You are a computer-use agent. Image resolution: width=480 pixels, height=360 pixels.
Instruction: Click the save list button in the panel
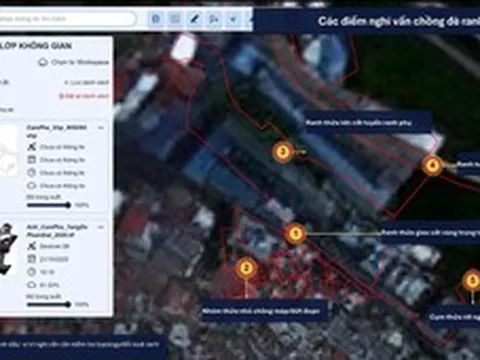pos(87,82)
